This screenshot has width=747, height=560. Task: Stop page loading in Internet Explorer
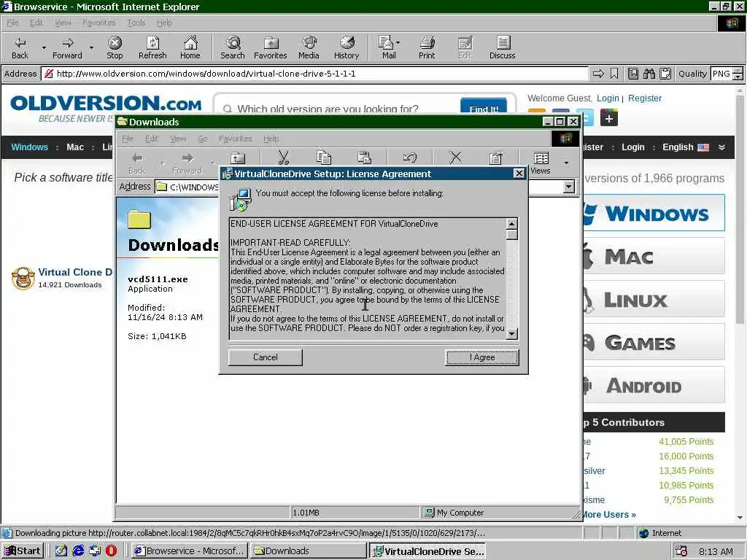115,47
